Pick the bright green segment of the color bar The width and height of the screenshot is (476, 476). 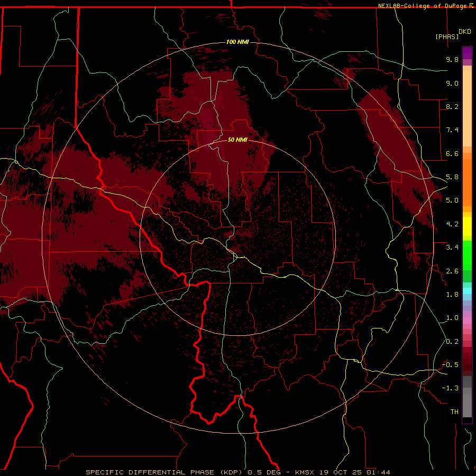pyautogui.click(x=467, y=255)
